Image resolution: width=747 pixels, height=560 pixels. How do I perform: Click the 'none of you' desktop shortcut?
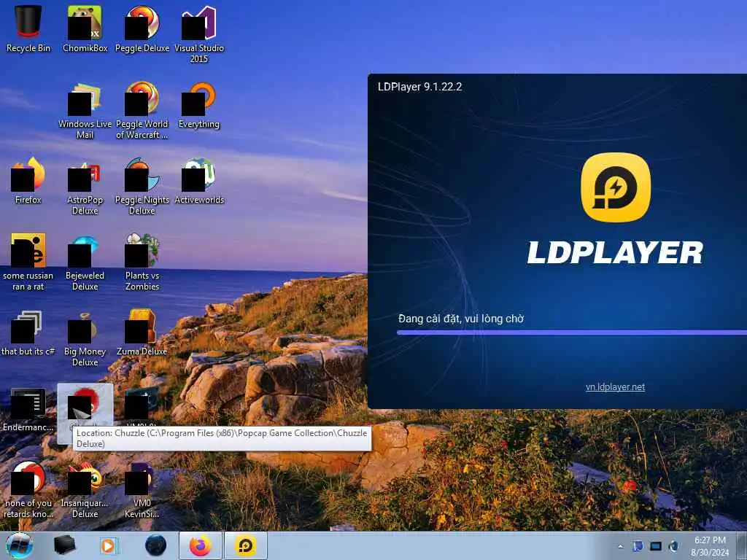click(x=28, y=491)
